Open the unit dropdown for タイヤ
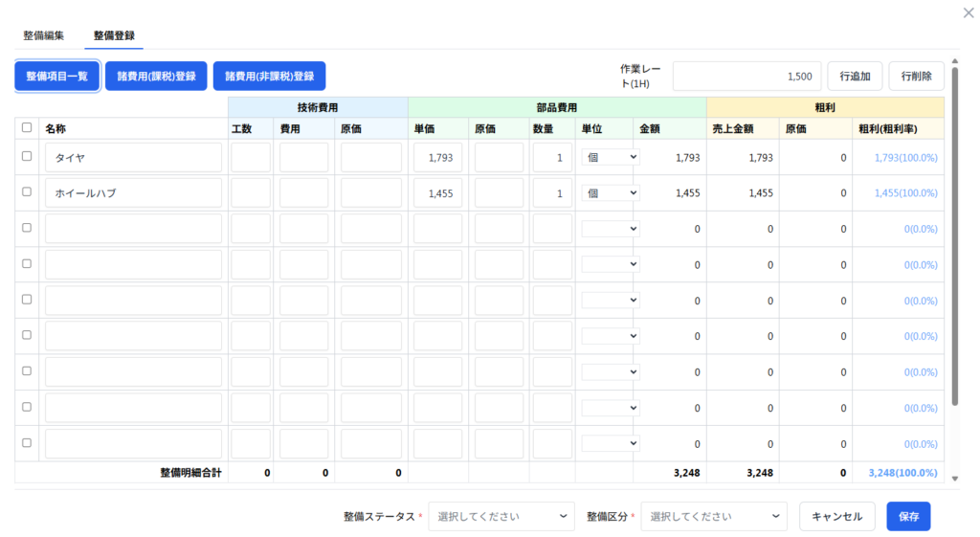This screenshot has width=980, height=537. [x=611, y=157]
